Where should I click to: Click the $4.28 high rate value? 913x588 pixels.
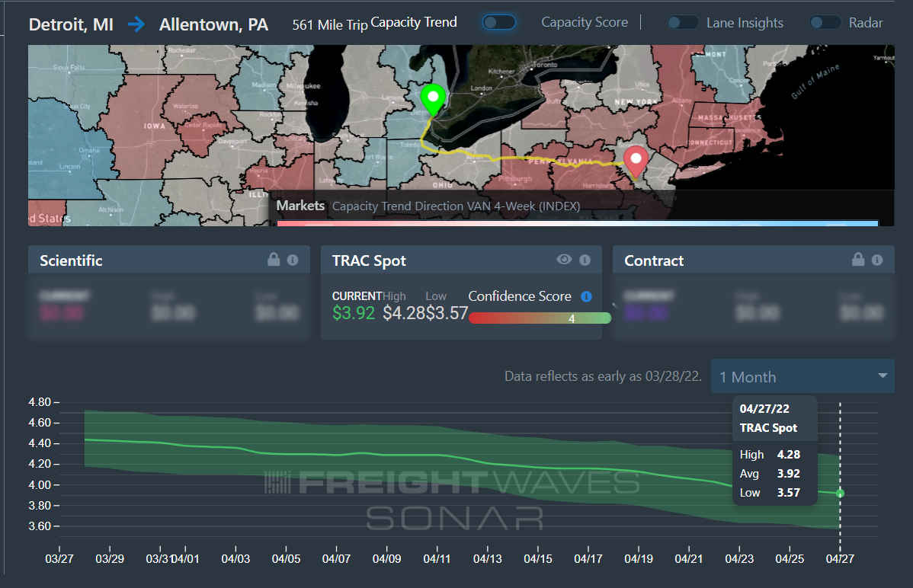404,313
